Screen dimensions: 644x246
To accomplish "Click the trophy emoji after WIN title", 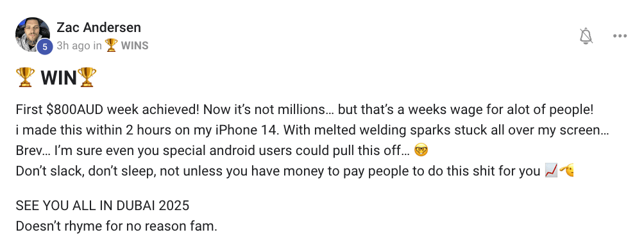I will [x=87, y=77].
